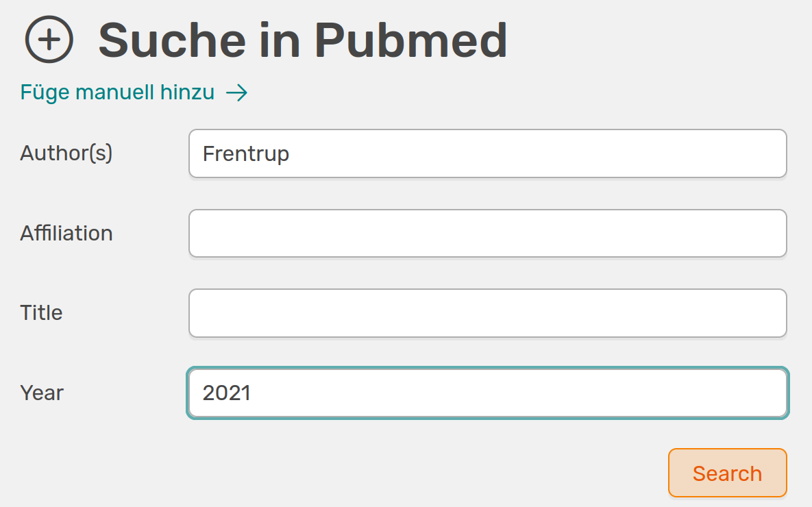Viewport: 812px width, 507px height.
Task: Select the empty Title text box
Action: (487, 313)
